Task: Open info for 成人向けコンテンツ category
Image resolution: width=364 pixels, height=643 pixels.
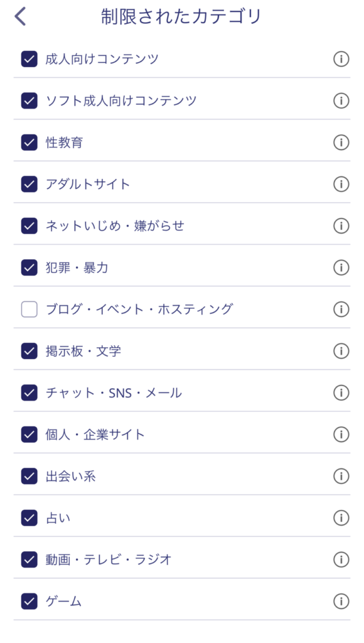Action: [x=341, y=59]
